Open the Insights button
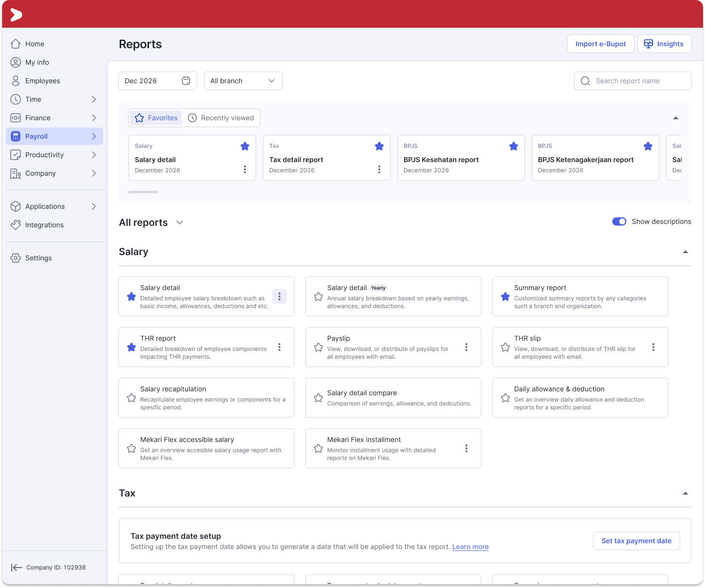This screenshot has height=588, width=705. tap(665, 44)
